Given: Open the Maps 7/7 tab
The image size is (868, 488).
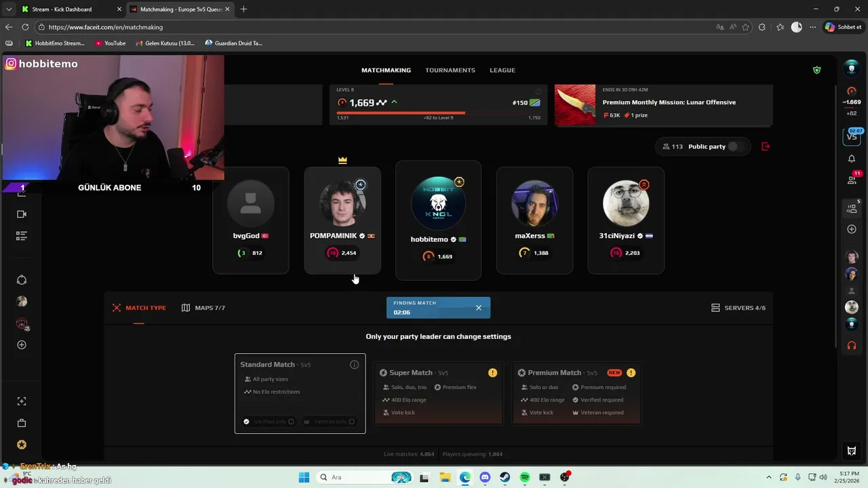Looking at the screenshot, I should [x=203, y=308].
